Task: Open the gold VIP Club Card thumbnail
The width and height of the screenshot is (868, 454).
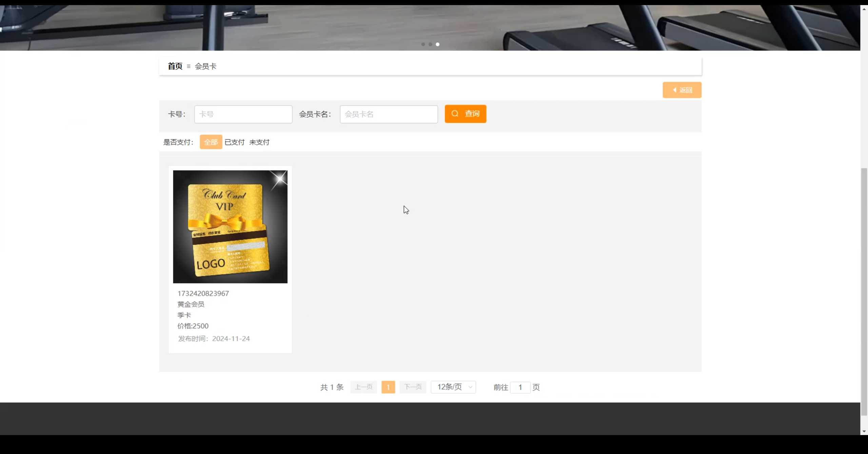Action: [230, 227]
